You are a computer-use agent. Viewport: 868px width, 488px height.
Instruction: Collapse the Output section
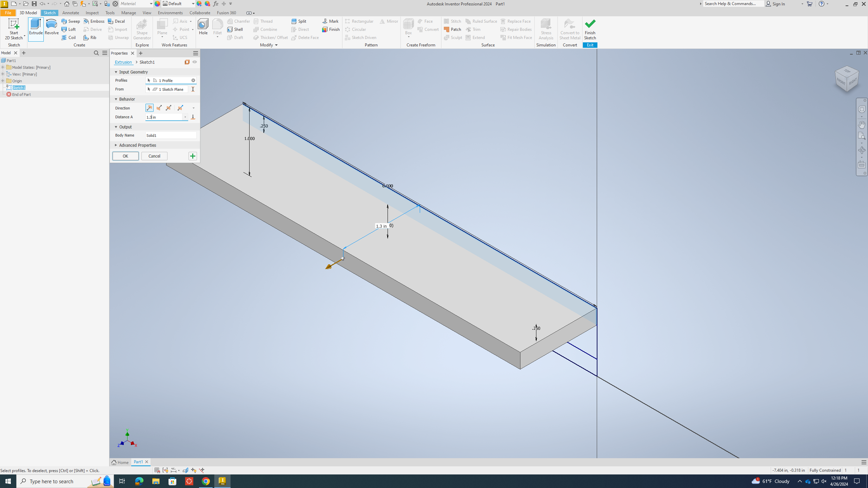[x=116, y=127]
